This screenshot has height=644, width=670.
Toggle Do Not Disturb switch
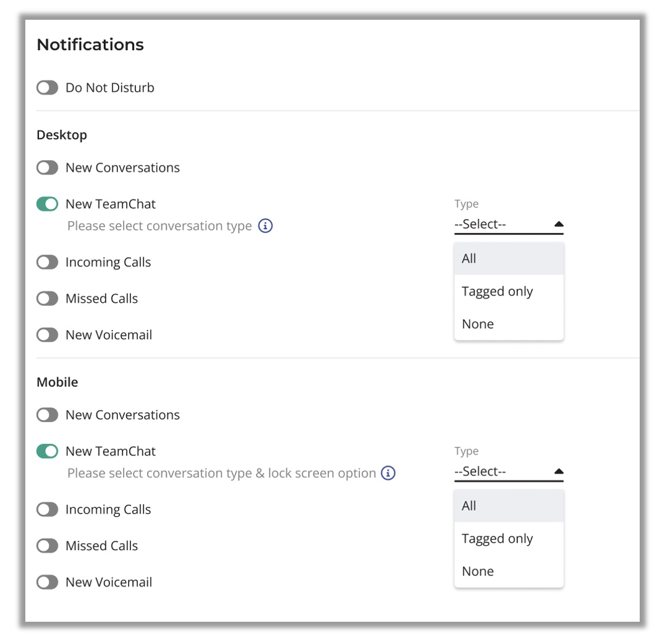tap(48, 88)
